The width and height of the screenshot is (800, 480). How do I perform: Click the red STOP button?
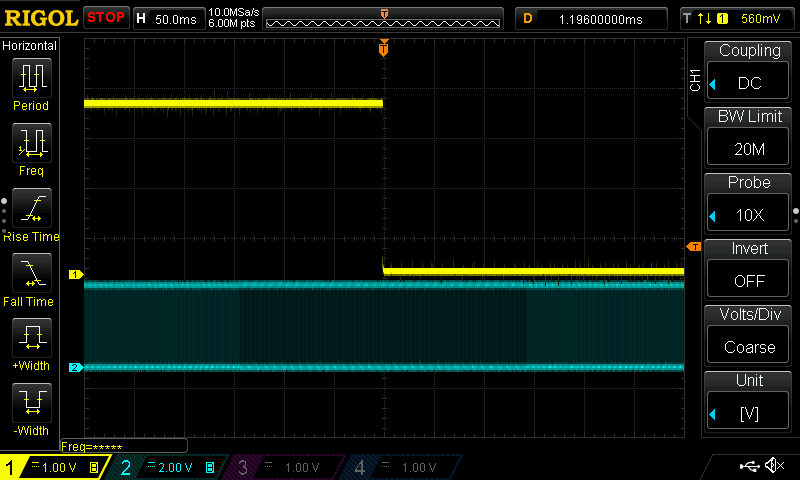pyautogui.click(x=105, y=18)
